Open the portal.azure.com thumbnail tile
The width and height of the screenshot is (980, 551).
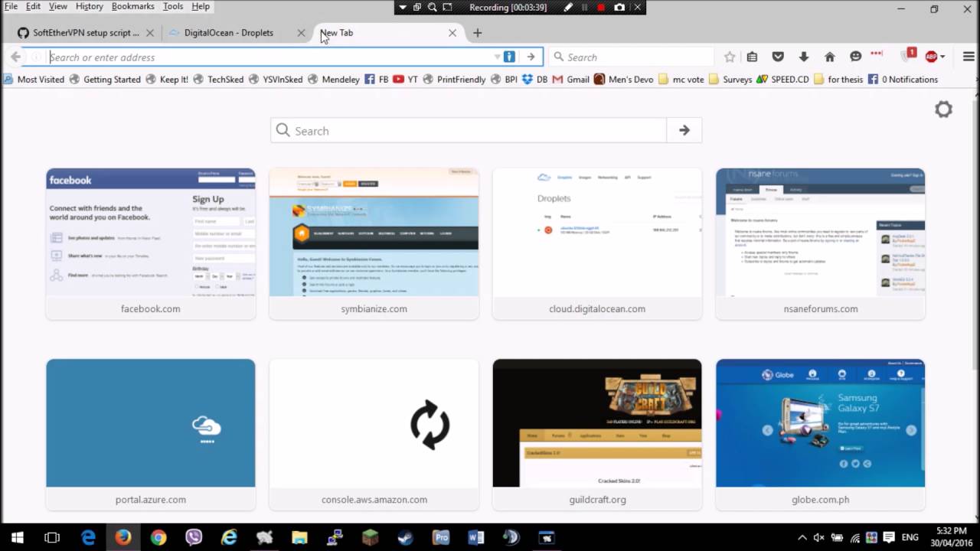[x=150, y=434]
